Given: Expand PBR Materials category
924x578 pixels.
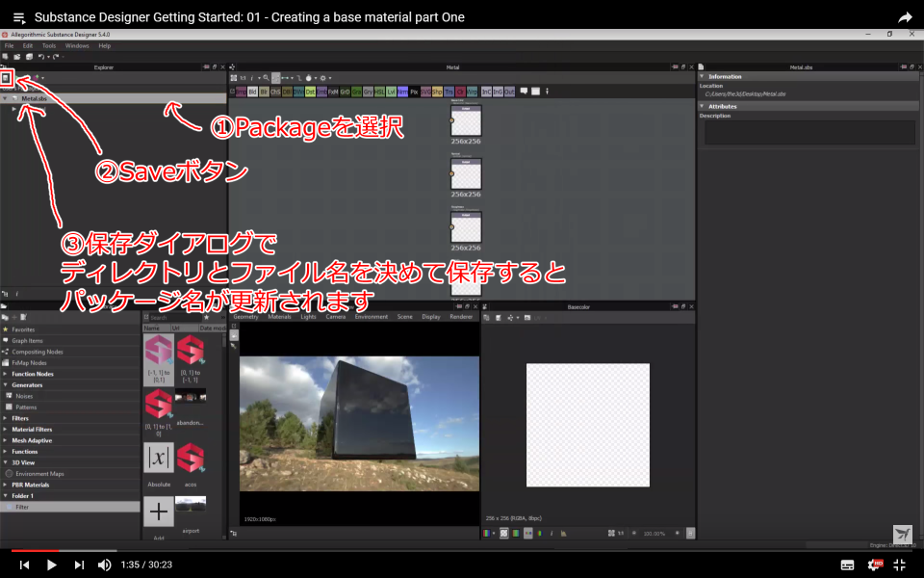Looking at the screenshot, I should point(6,485).
